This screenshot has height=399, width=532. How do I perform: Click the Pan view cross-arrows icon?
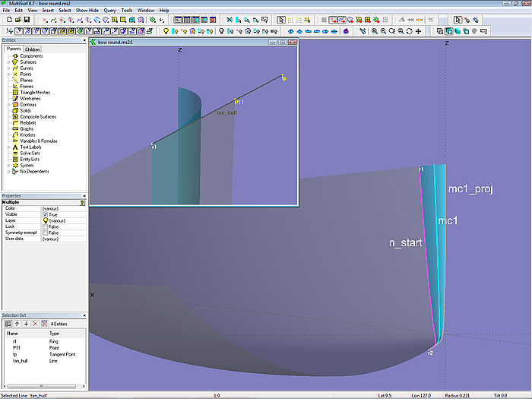(419, 31)
